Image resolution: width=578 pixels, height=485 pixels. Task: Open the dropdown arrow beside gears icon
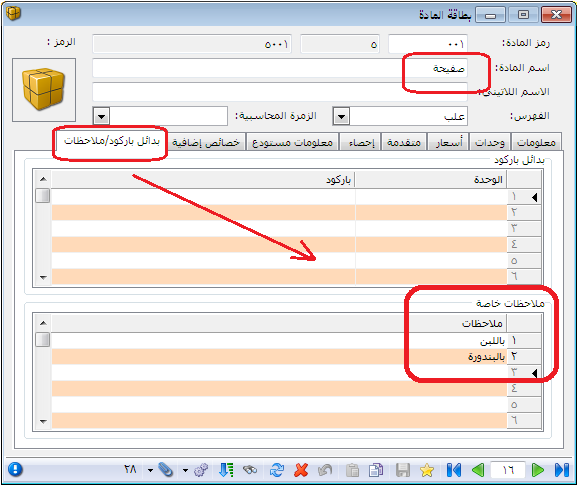185,471
